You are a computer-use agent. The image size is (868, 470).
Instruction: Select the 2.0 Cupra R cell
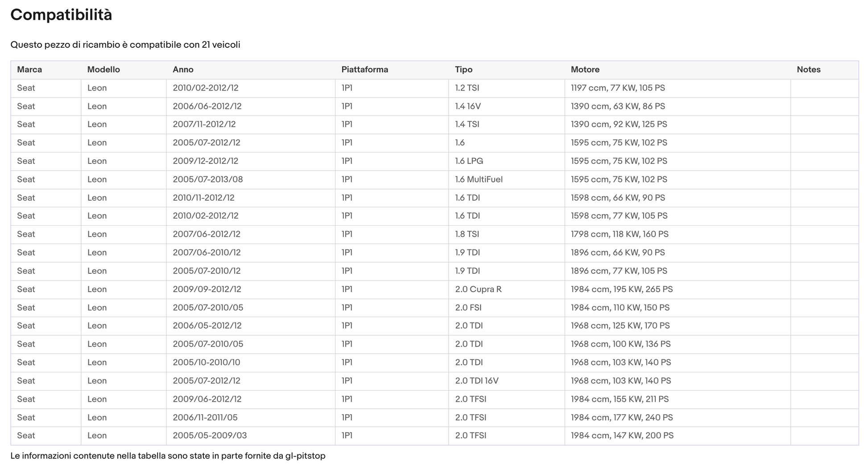[478, 289]
